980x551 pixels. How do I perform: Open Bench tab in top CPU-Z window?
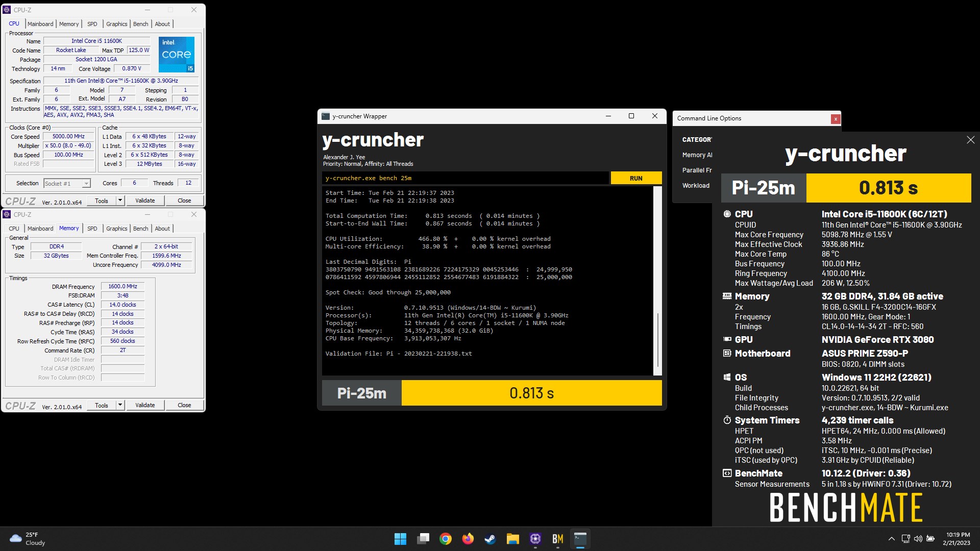click(140, 24)
